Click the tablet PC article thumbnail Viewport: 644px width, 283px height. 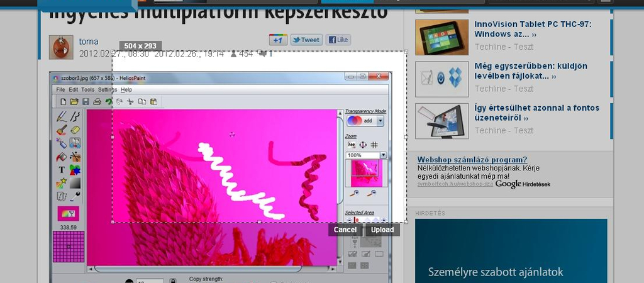pos(442,37)
